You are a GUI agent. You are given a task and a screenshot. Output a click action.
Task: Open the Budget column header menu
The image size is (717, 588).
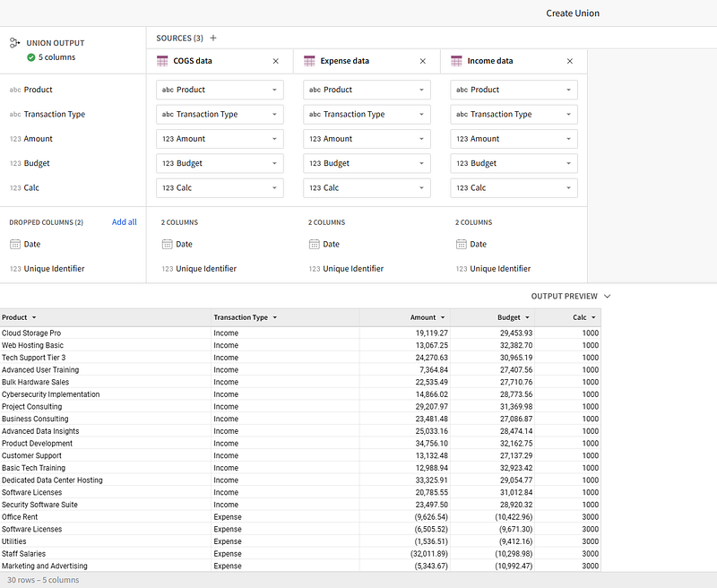point(527,317)
